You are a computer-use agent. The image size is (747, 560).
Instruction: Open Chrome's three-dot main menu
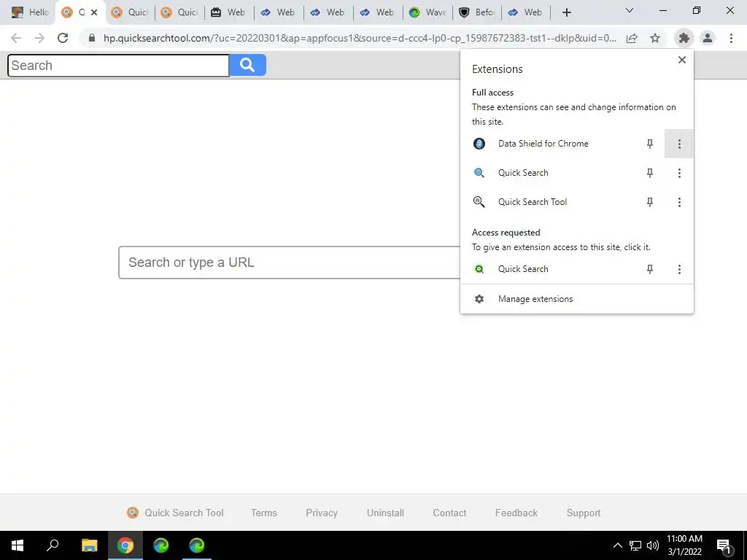click(731, 38)
